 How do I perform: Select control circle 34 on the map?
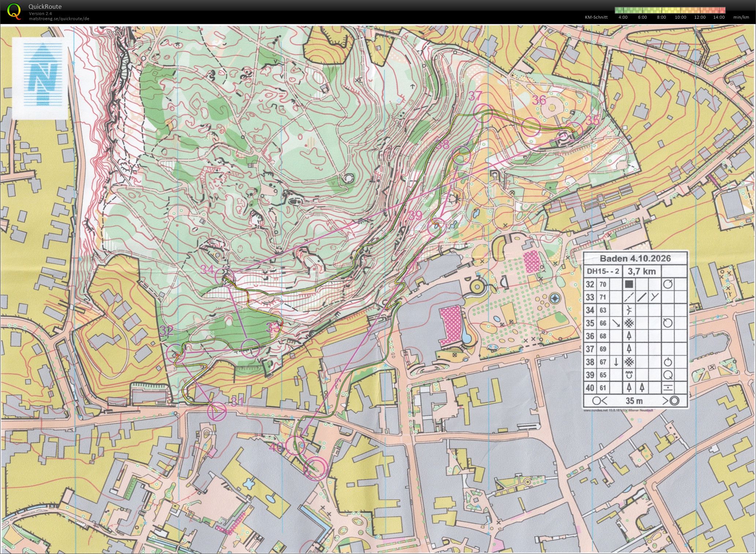225,277
